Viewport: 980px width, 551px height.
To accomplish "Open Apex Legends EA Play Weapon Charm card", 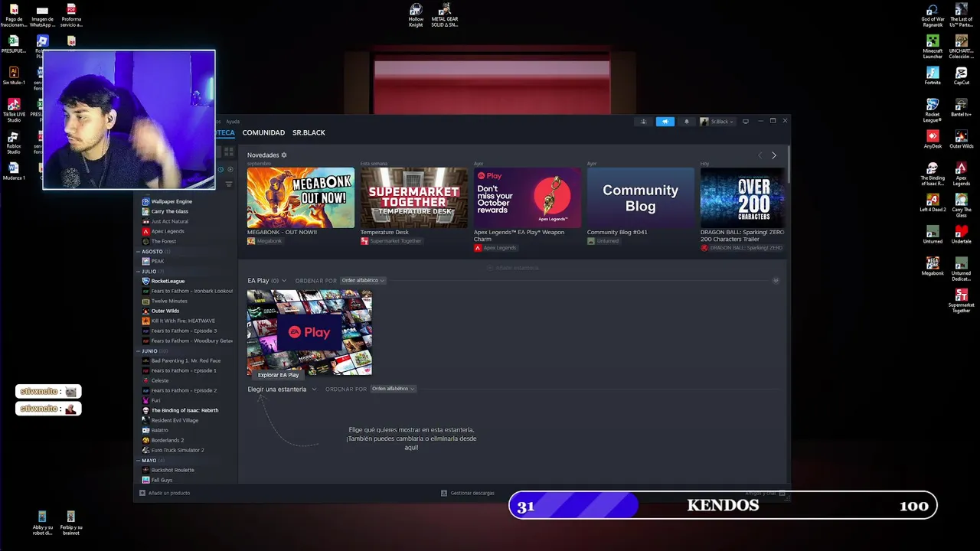I will tap(528, 197).
